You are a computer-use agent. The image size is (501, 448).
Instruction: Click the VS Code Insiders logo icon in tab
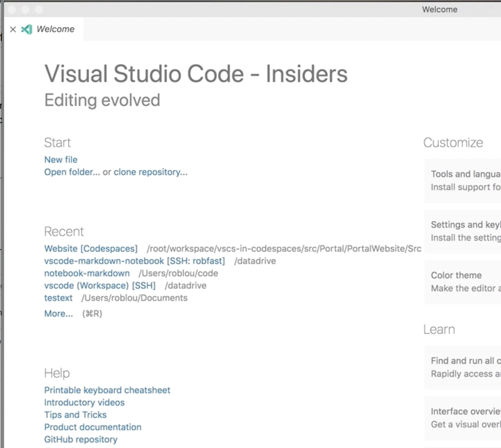(x=27, y=29)
